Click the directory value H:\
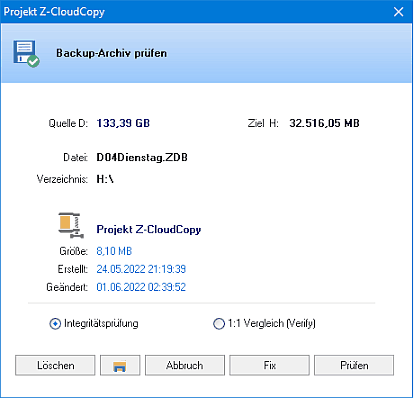 [x=105, y=179]
